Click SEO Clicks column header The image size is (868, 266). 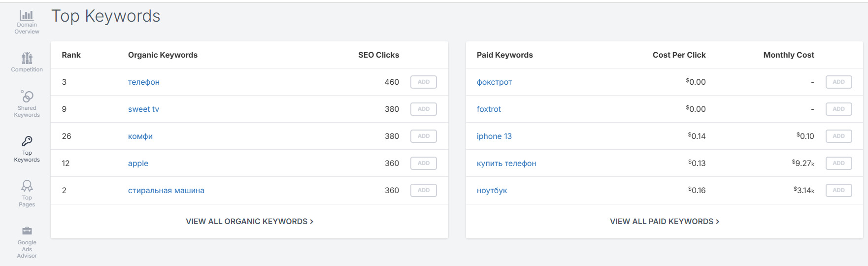click(378, 55)
